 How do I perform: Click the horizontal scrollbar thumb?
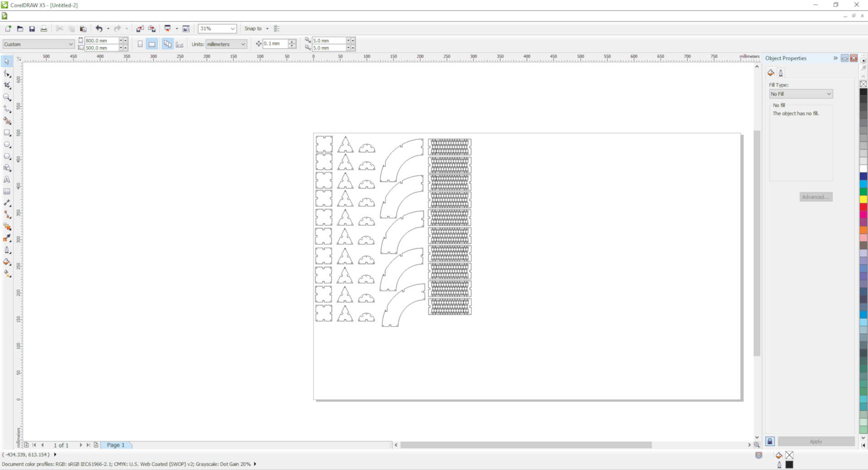pyautogui.click(x=526, y=445)
